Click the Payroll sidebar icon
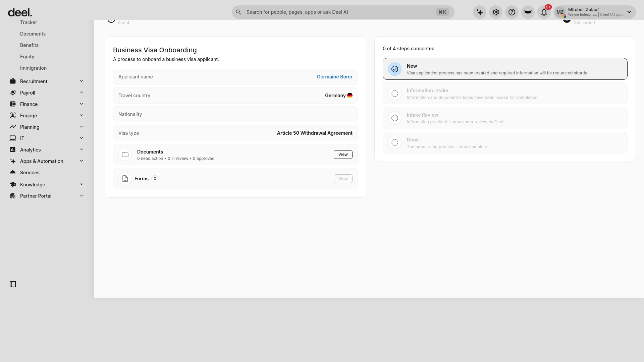The width and height of the screenshot is (644, 362). (x=13, y=93)
